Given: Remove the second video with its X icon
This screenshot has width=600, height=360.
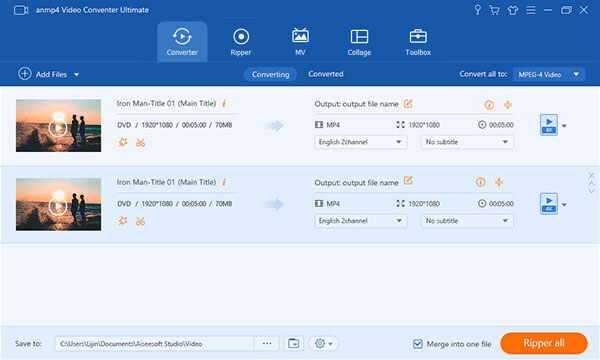Looking at the screenshot, I should (x=591, y=175).
